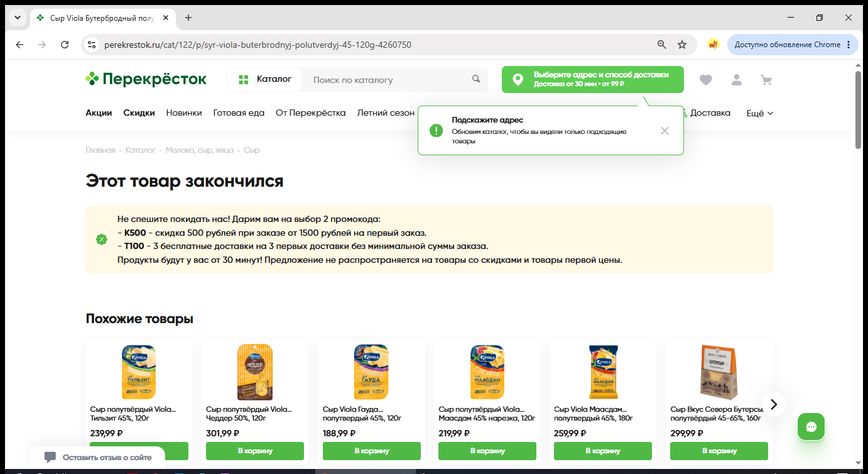The width and height of the screenshot is (868, 474).
Task: Close the Сыр Viola Бутербродный tab
Action: click(166, 18)
